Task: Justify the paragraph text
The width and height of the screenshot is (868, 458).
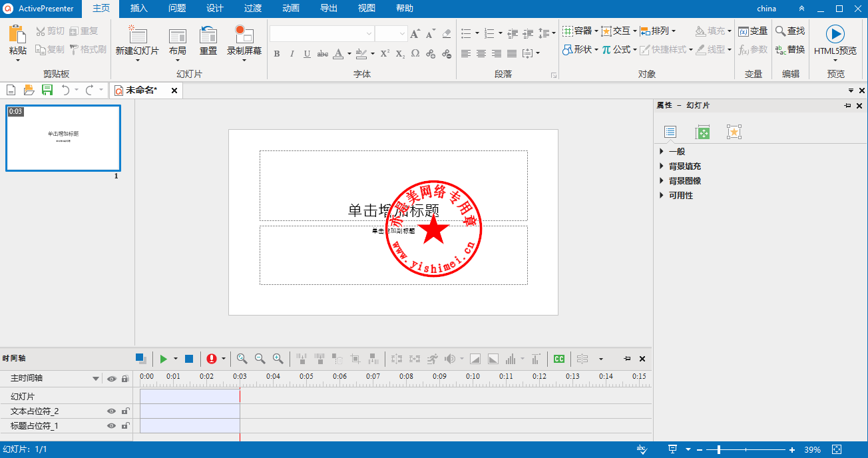Action: [512, 53]
